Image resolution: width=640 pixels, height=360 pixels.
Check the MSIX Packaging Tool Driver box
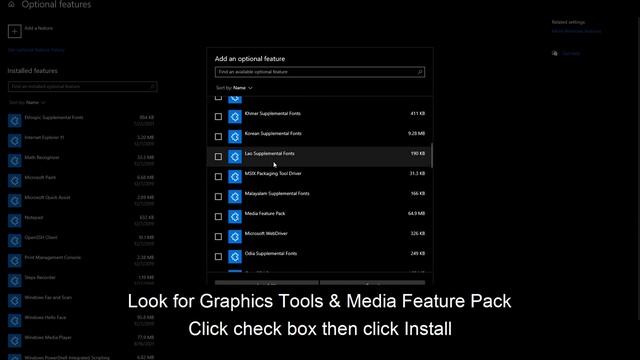(x=218, y=177)
